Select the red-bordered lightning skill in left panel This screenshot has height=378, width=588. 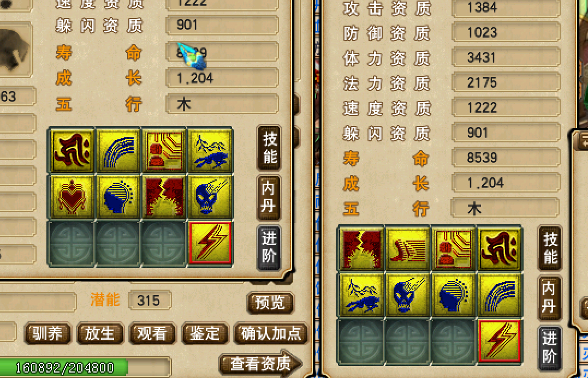coord(210,243)
